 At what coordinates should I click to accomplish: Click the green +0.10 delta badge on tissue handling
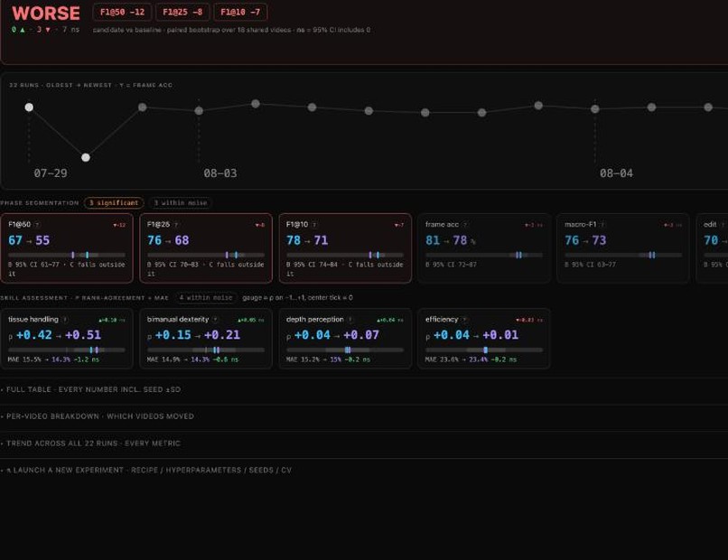(x=111, y=320)
